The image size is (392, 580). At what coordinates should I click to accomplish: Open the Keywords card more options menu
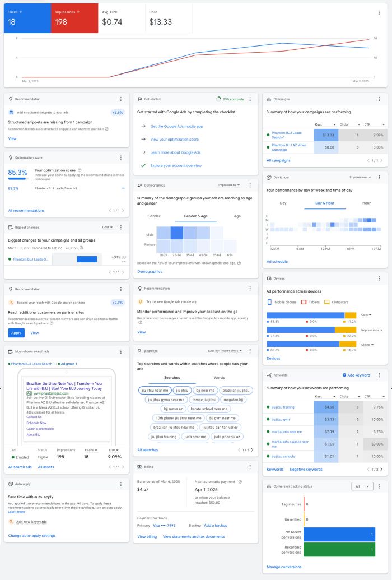[379, 375]
